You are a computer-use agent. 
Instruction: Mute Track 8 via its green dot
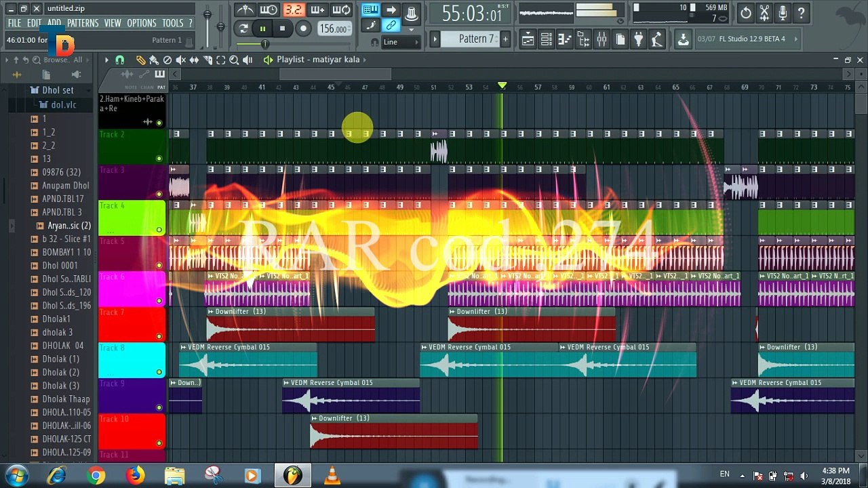159,372
